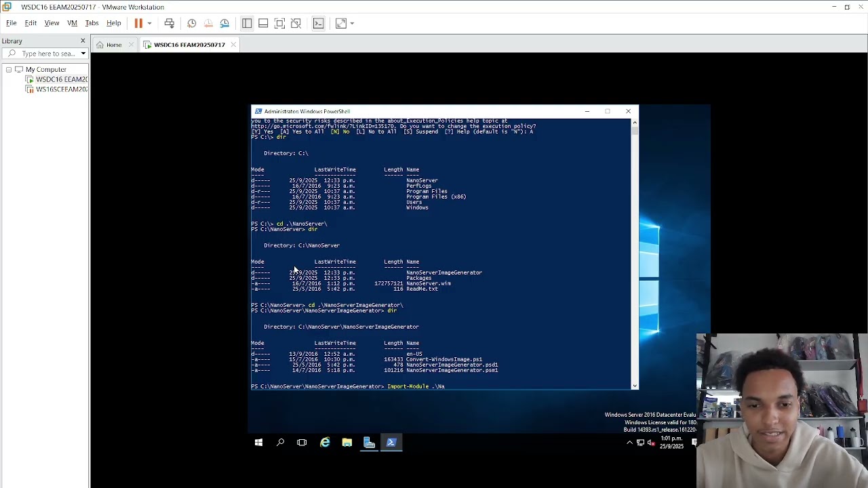Click the Packages directory entry
This screenshot has width=868, height=488.
tap(418, 278)
